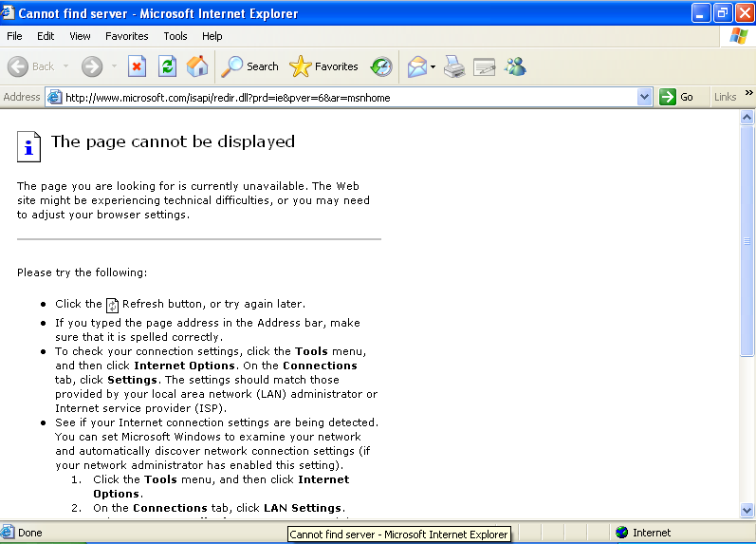Click the scroll up arrow
756x544 pixels.
(x=747, y=118)
